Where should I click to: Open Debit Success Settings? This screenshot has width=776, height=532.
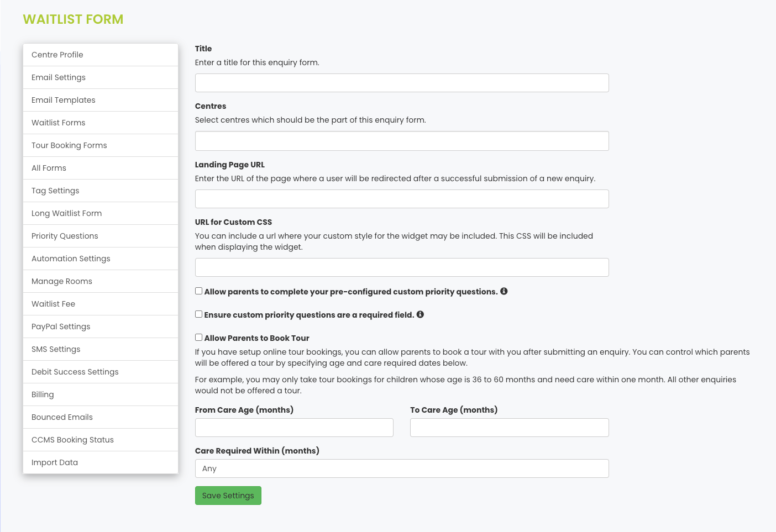(101, 372)
